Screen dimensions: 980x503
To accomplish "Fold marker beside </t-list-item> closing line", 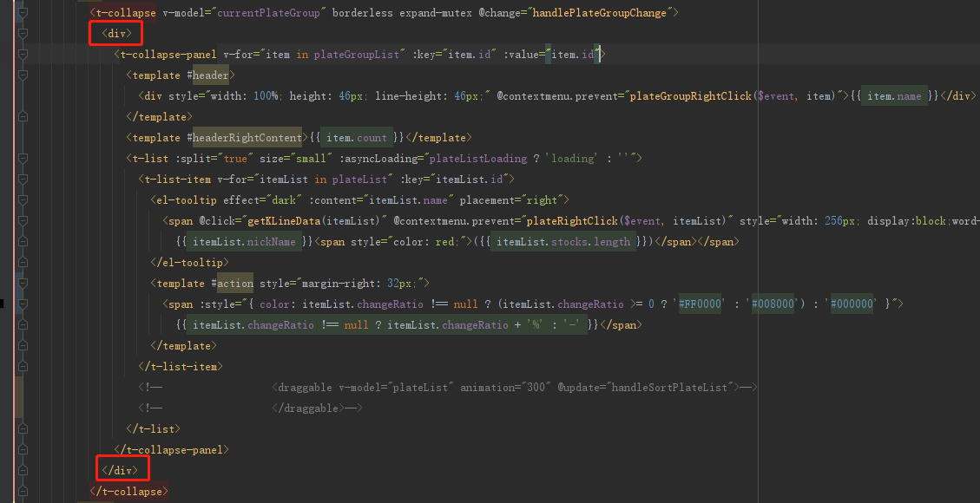I will [23, 366].
